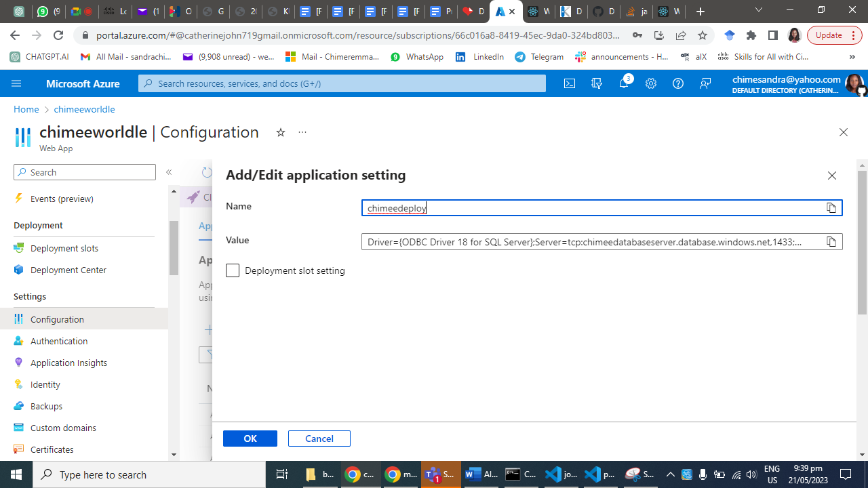Image resolution: width=868 pixels, height=488 pixels.
Task: Bookmark this page with the star icon
Action: coord(703,35)
